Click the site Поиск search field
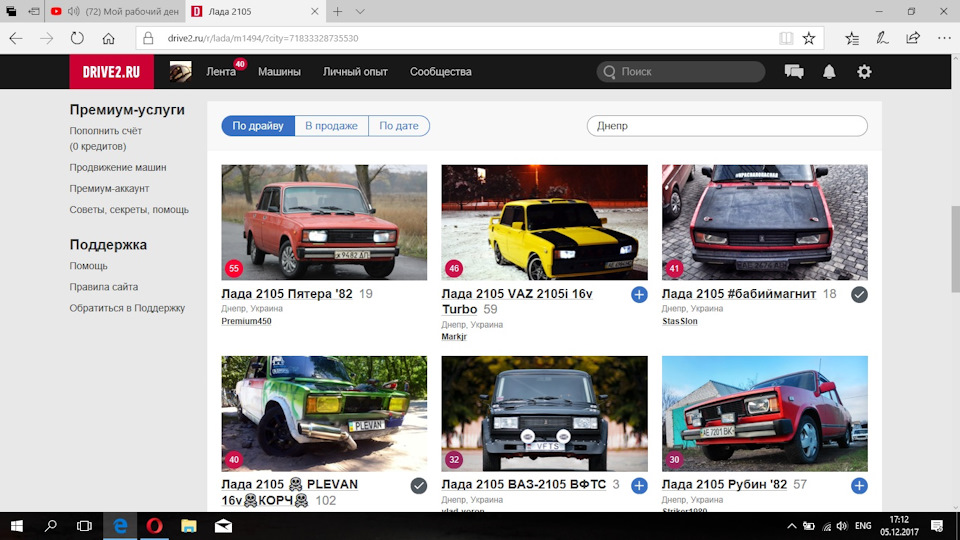Viewport: 960px width, 540px height. point(681,72)
